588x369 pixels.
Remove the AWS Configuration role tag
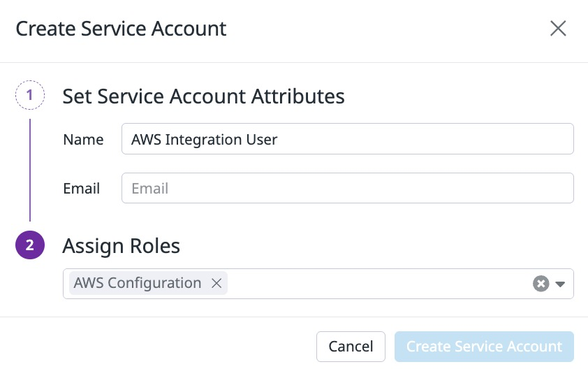(x=216, y=283)
